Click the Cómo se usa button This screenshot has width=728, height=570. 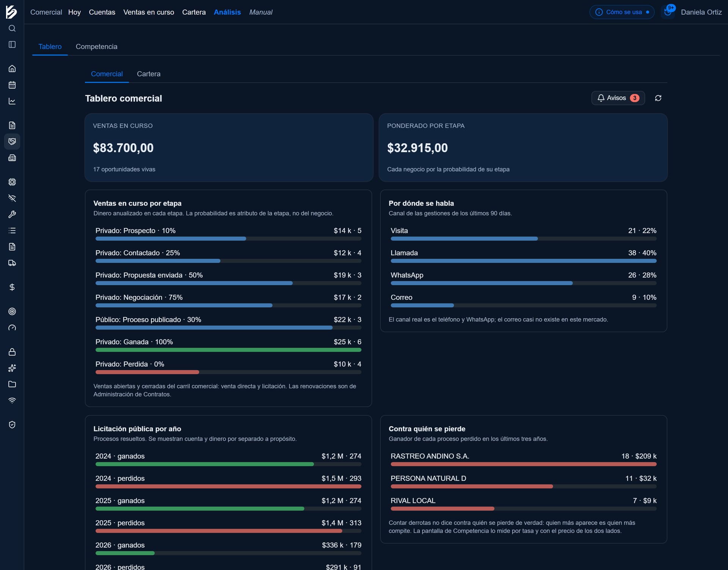pyautogui.click(x=622, y=12)
